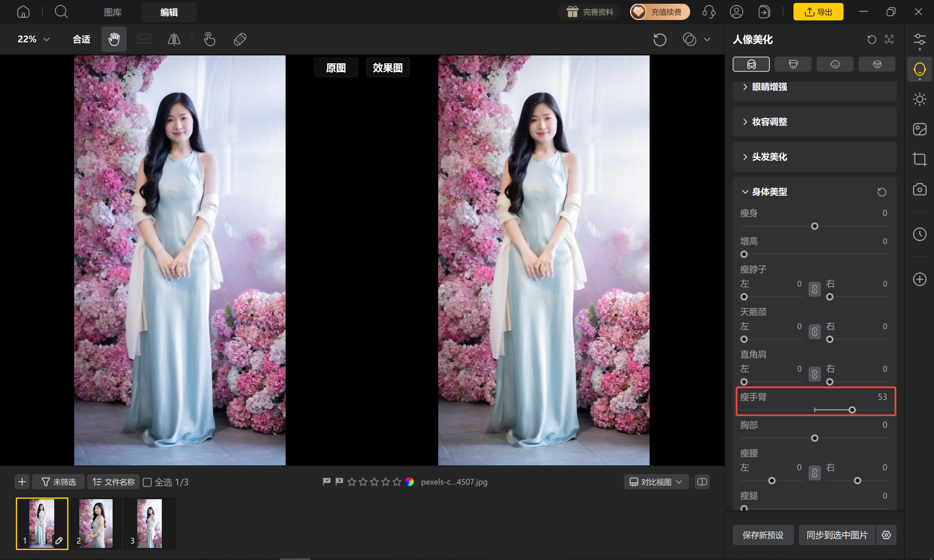Toggle the 全选 checkbox
The image size is (934, 560).
[147, 482]
